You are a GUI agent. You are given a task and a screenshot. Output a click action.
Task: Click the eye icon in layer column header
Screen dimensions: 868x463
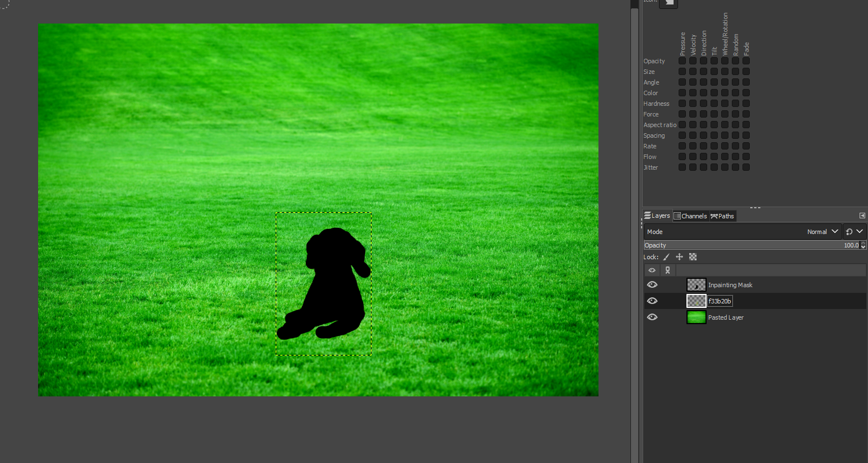(652, 270)
